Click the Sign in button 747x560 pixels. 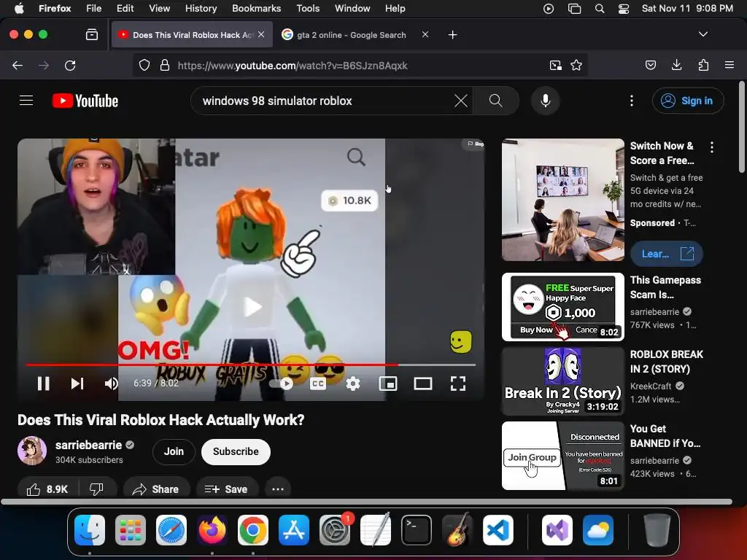point(688,101)
